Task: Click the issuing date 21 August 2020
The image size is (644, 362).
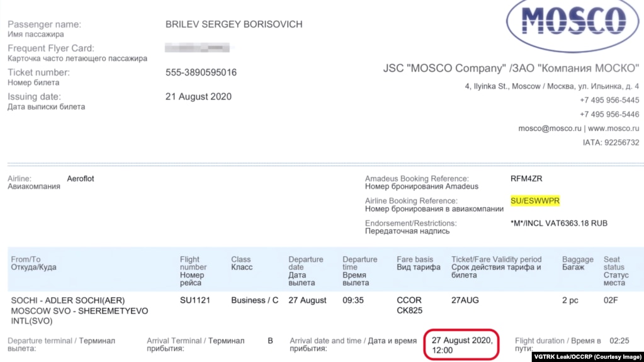Action: (x=198, y=97)
